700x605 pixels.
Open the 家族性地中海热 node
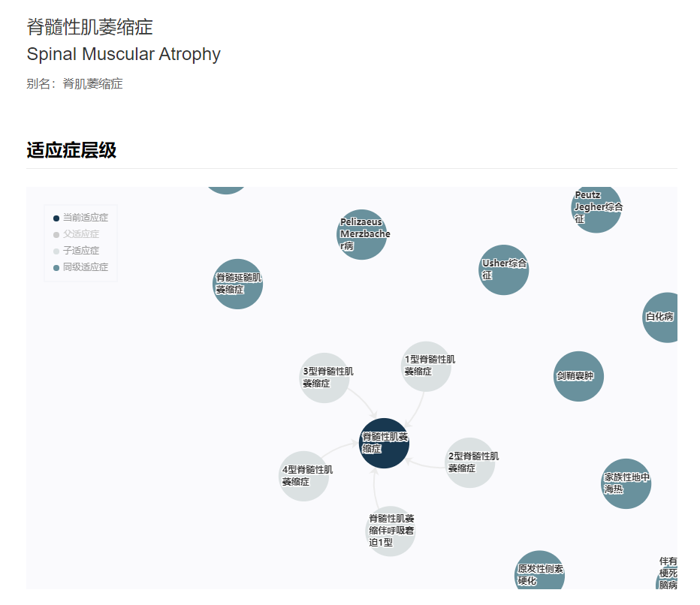click(626, 483)
